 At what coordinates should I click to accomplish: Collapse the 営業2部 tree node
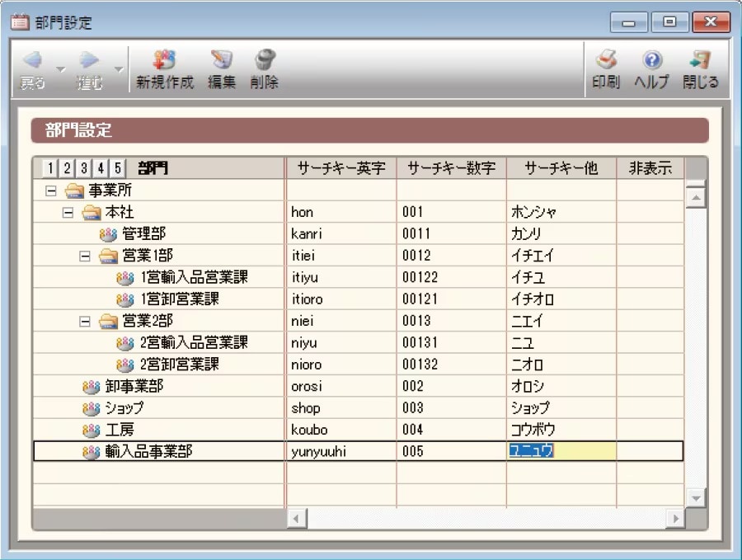[85, 322]
